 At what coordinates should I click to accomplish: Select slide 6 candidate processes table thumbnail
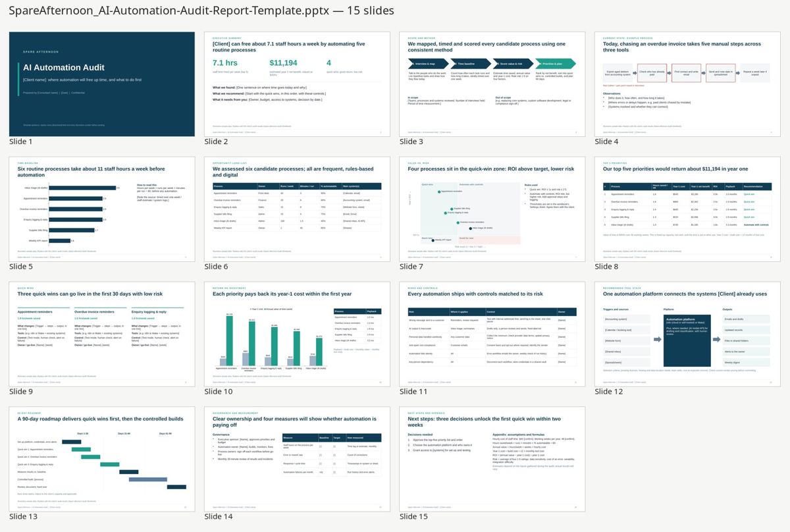[297, 209]
